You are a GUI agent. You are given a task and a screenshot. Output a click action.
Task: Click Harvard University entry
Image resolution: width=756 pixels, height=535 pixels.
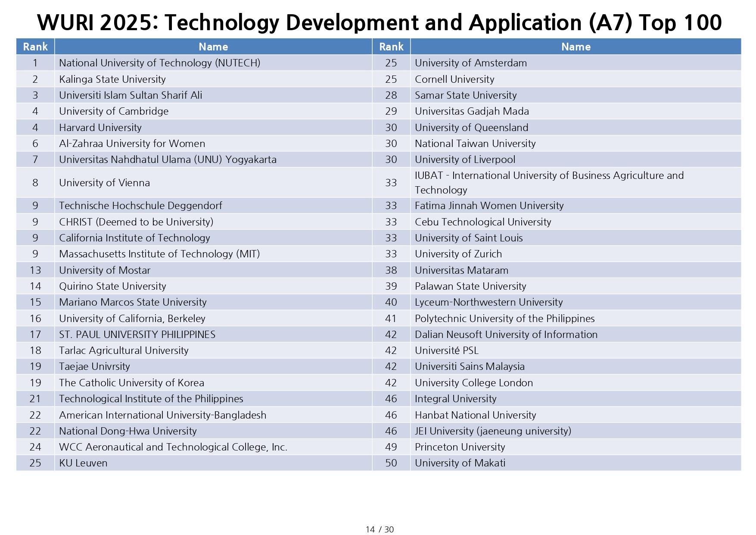[100, 128]
